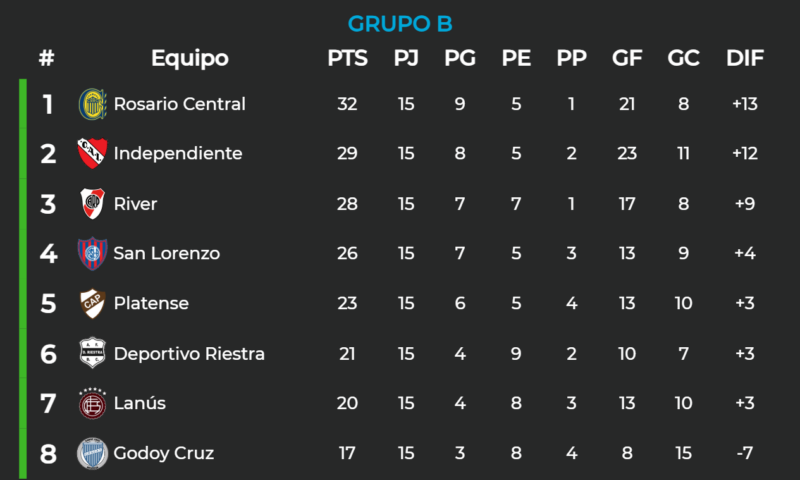Screen dimensions: 800x480
Task: Click the Rosario Central crest icon
Action: point(92,104)
